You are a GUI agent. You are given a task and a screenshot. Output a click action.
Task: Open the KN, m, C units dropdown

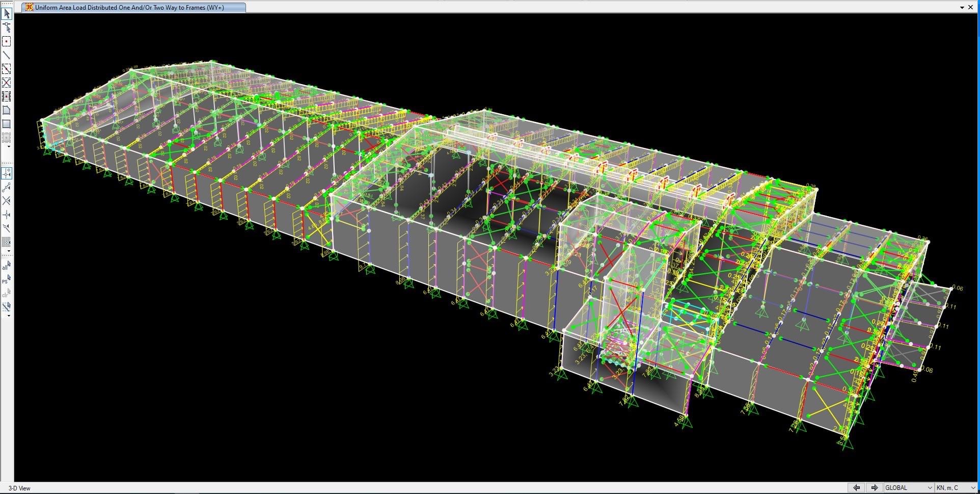(x=956, y=488)
